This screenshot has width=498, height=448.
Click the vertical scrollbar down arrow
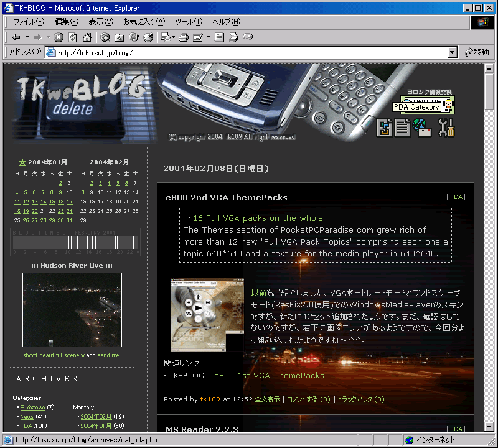tap(489, 427)
